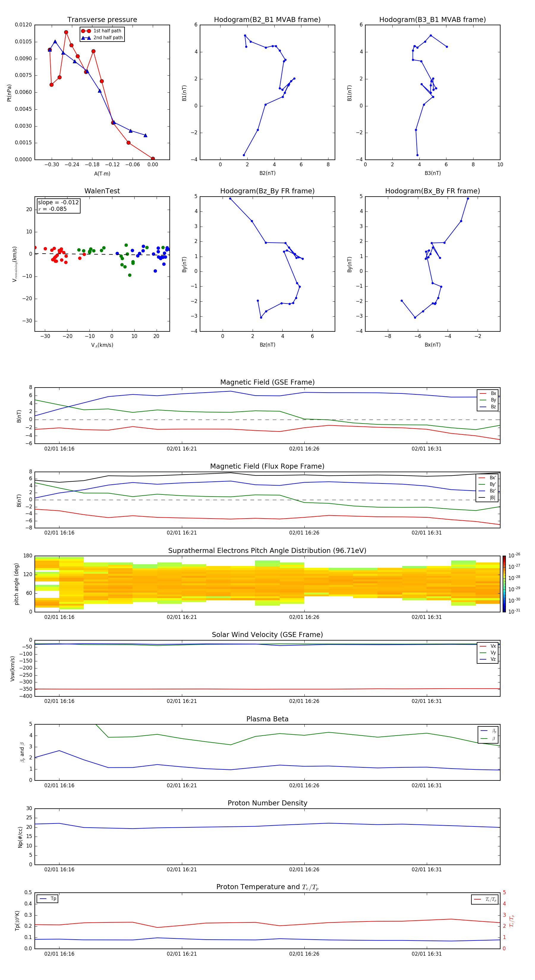Click the 'slope = -0.012' annotation
This screenshot has width=535, height=980.
click(x=58, y=203)
